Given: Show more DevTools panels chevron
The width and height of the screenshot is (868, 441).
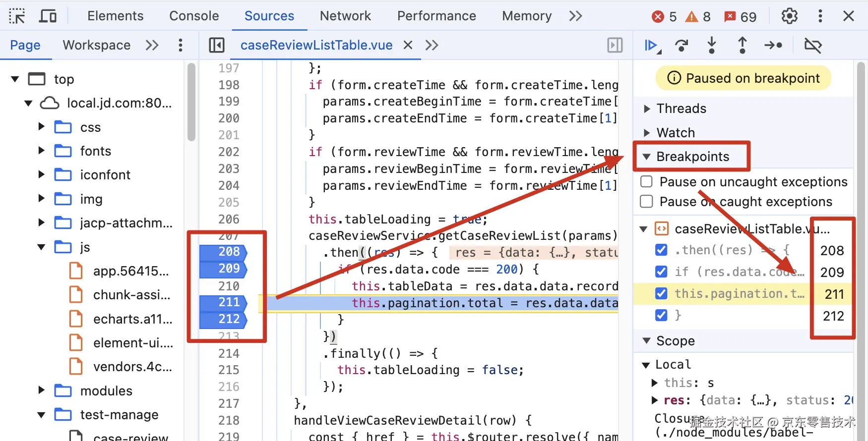Looking at the screenshot, I should 575,16.
